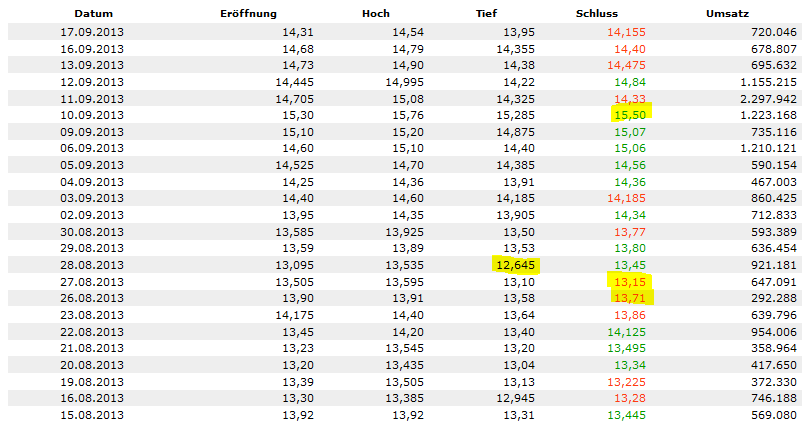Click the Hoch column header
Image resolution: width=808 pixels, height=427 pixels.
[x=376, y=14]
